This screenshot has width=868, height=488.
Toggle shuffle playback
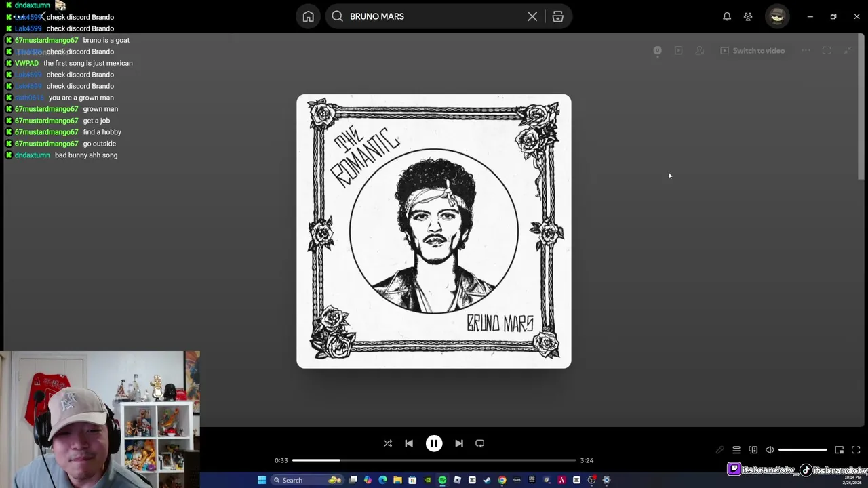click(388, 443)
